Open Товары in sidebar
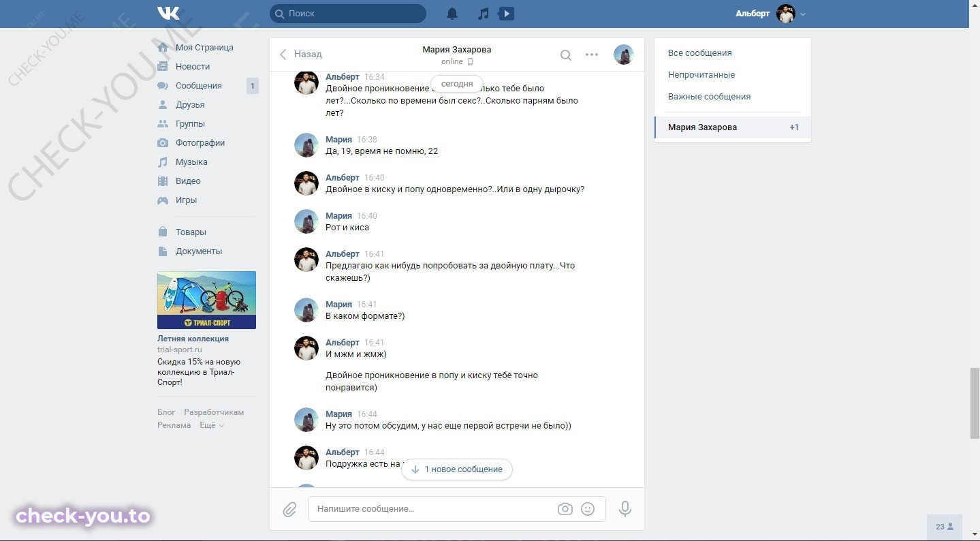The height and width of the screenshot is (541, 980). point(191,232)
